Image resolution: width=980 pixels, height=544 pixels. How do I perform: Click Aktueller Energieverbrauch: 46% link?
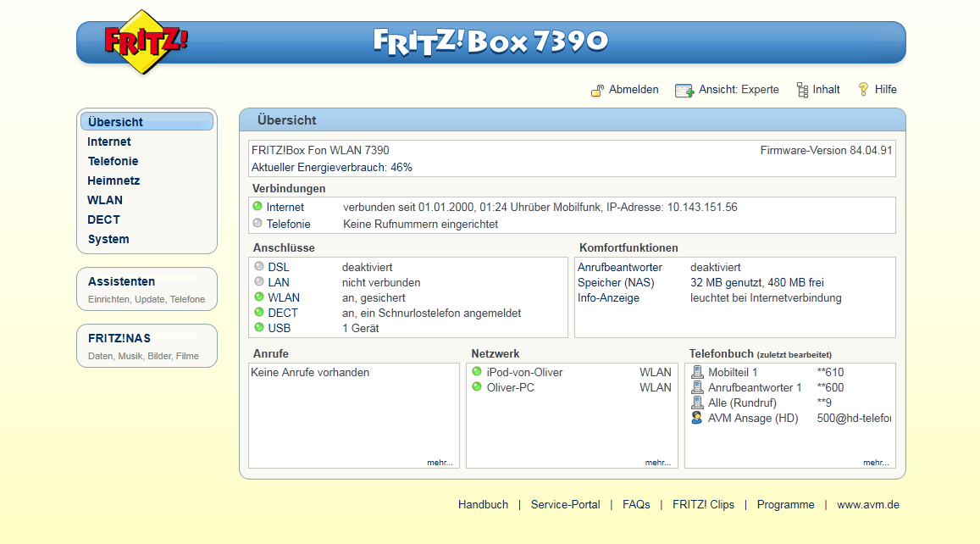click(332, 167)
